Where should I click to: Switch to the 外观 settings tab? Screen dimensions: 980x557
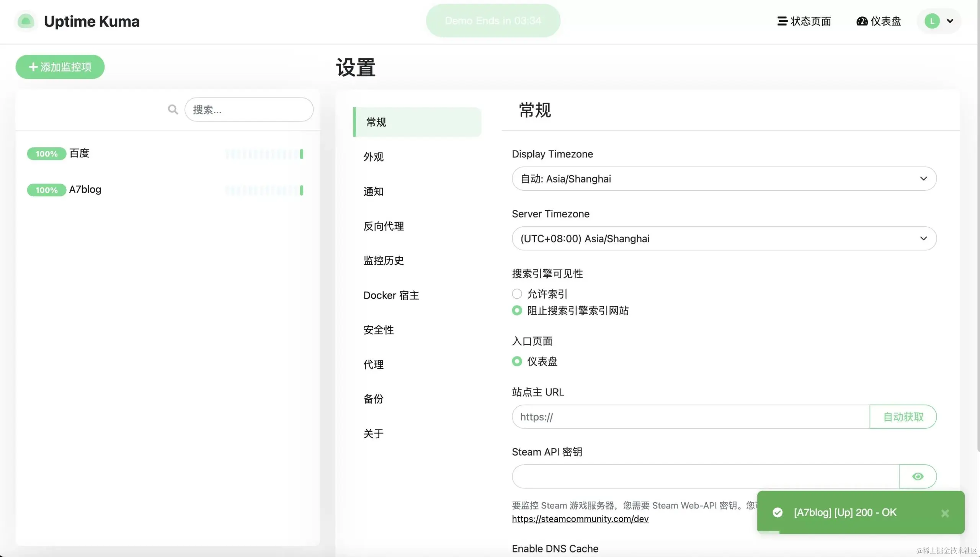point(373,157)
